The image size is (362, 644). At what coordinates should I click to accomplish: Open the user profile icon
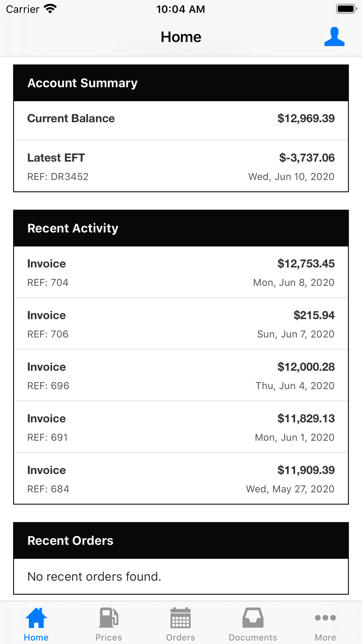334,37
